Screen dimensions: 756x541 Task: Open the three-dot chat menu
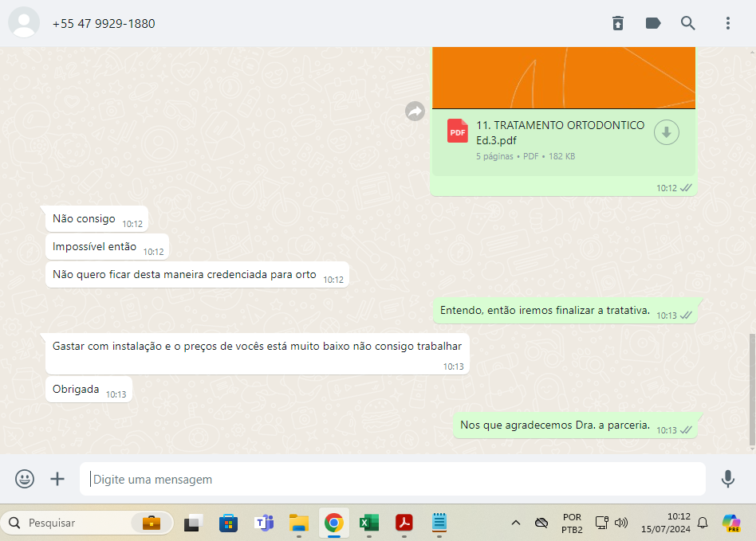pyautogui.click(x=728, y=23)
